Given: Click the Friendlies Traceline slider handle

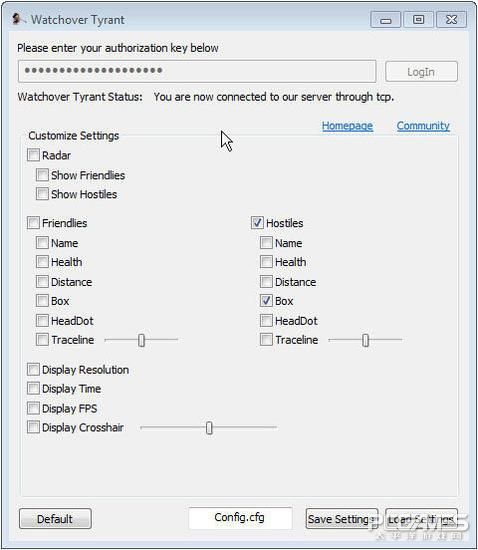Looking at the screenshot, I should click(141, 340).
